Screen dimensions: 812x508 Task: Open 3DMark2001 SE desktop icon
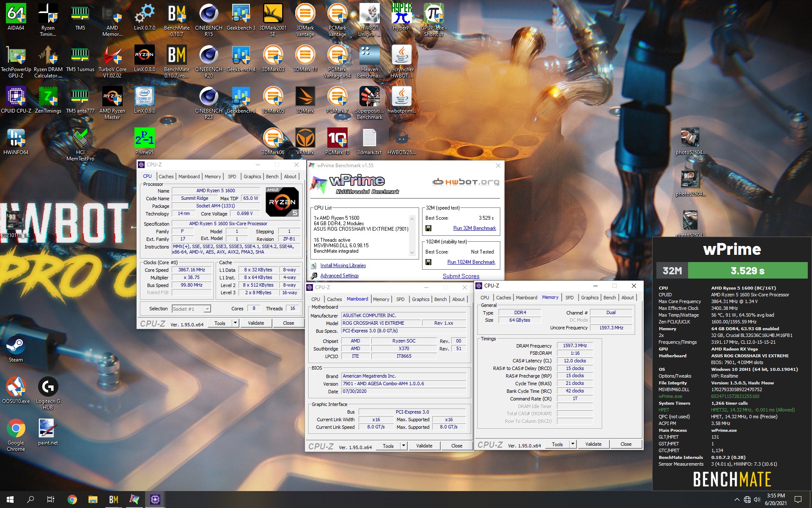coord(273,20)
